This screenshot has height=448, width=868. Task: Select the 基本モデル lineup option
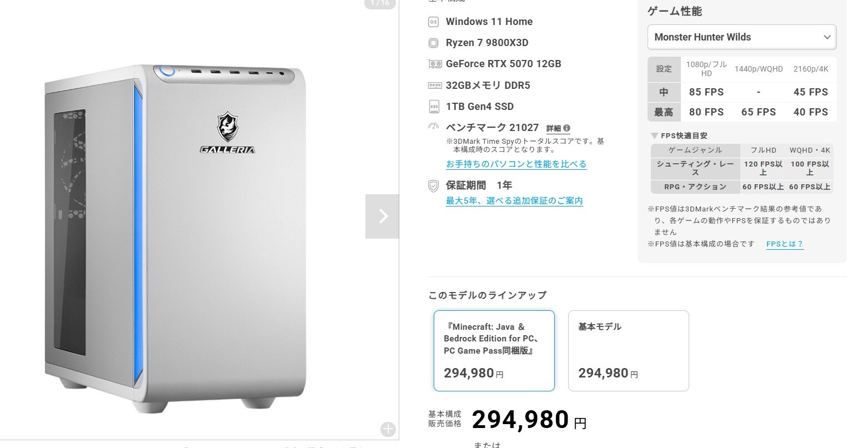click(628, 350)
